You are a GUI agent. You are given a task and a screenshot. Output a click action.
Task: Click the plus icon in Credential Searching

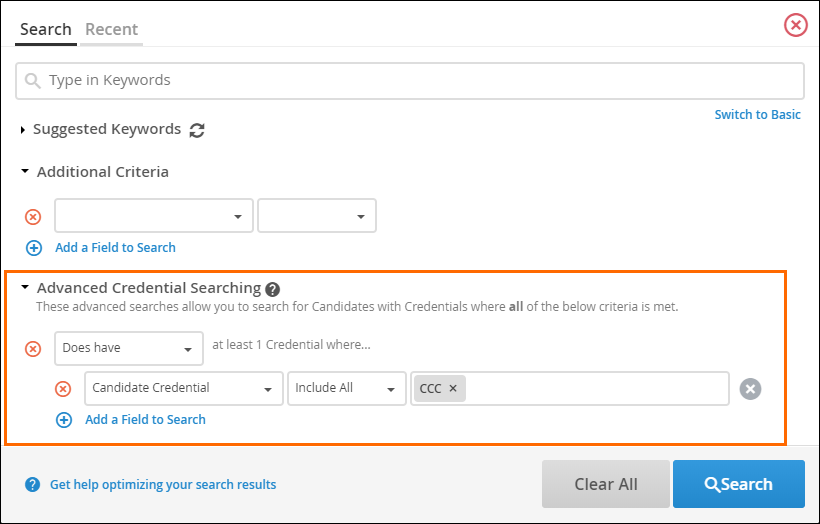click(x=64, y=420)
